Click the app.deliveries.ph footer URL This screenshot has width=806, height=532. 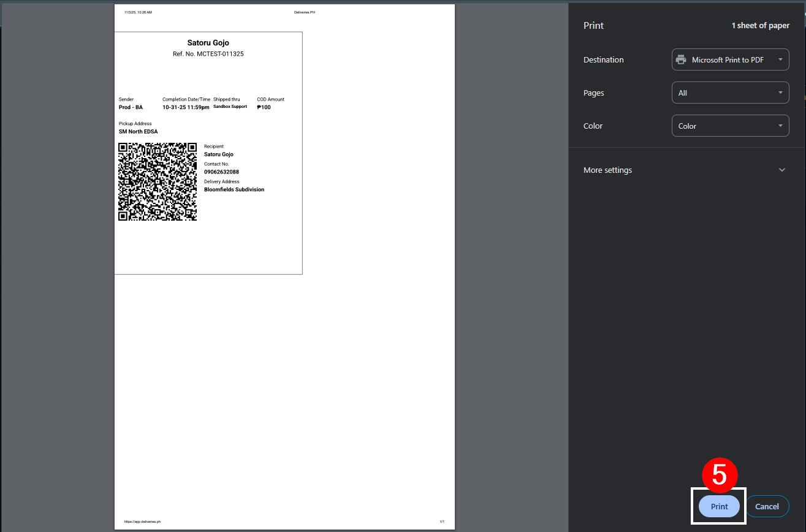142,522
